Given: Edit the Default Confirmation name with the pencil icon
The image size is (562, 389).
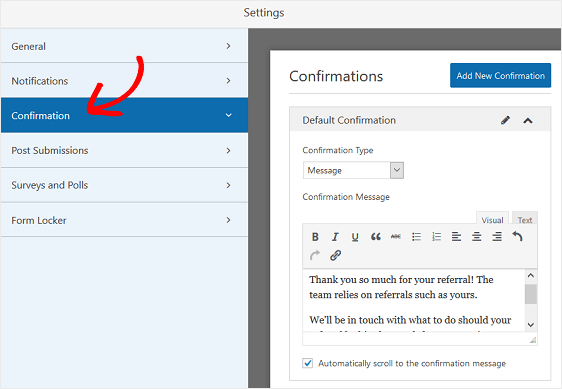Looking at the screenshot, I should pos(505,120).
